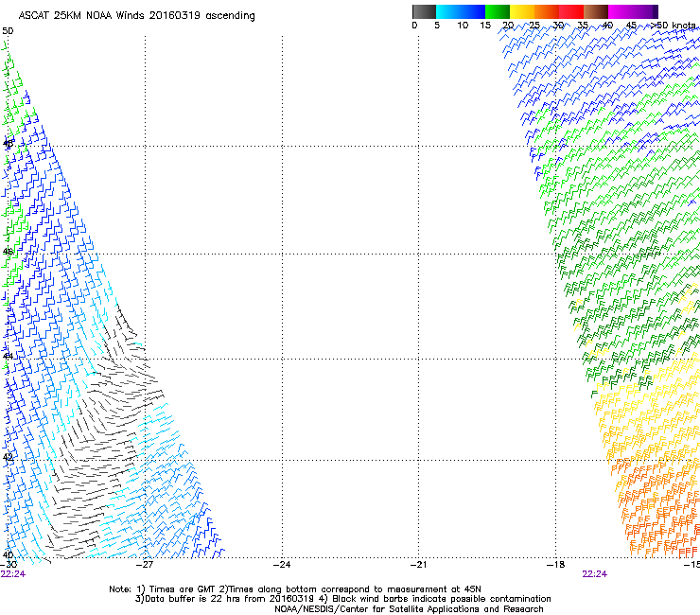
Task: Select the "20" legend speed label
Action: [508, 26]
